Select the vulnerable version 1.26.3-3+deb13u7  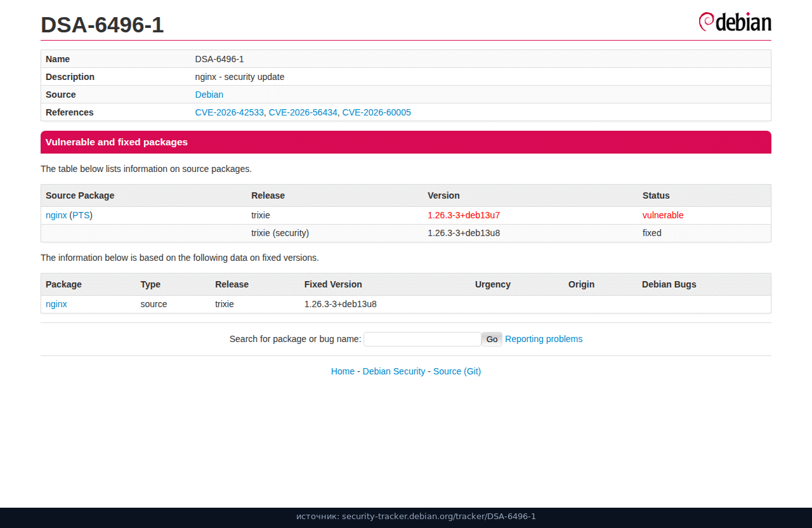464,215
